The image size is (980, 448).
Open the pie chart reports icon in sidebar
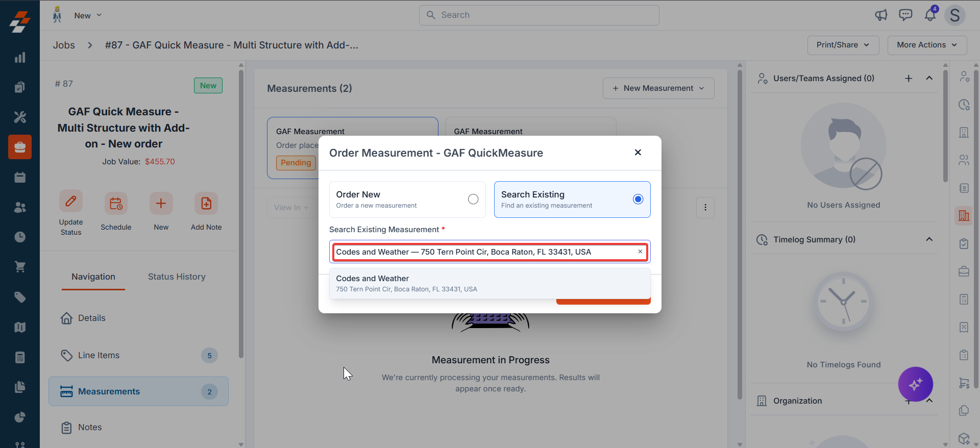click(x=20, y=417)
